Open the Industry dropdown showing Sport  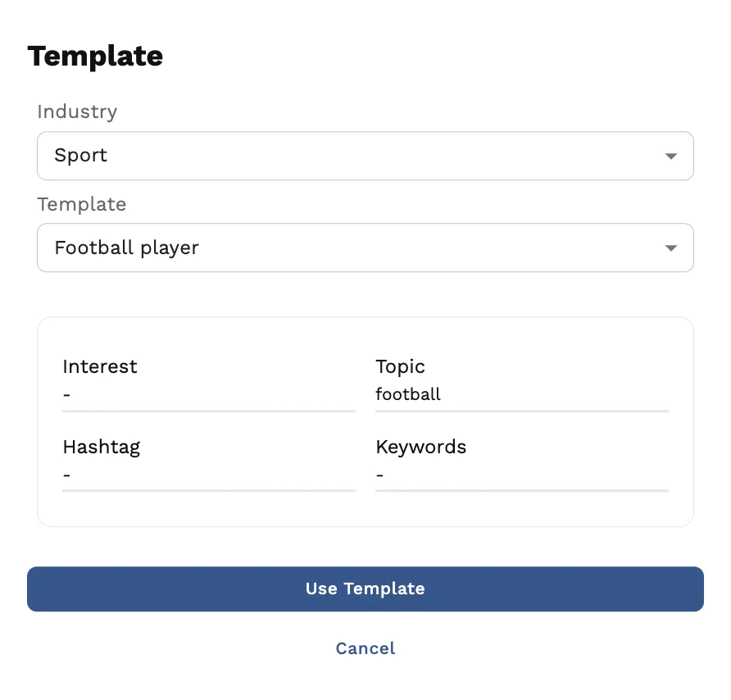pos(365,156)
